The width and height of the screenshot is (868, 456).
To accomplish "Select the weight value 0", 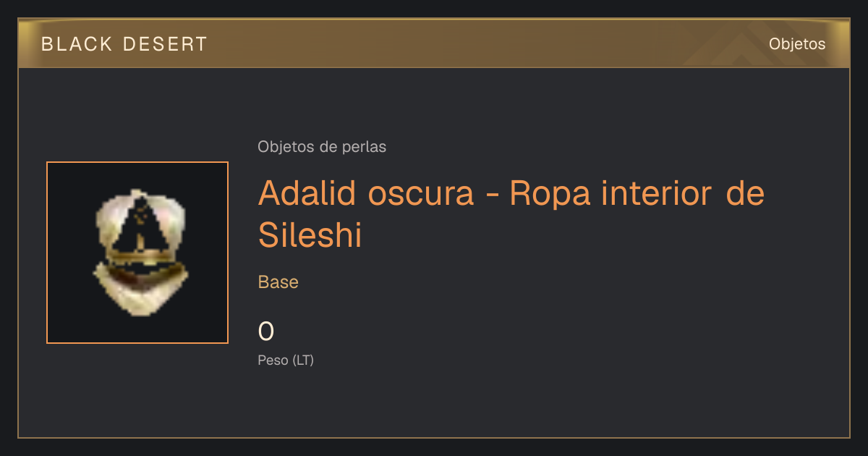I will (266, 332).
